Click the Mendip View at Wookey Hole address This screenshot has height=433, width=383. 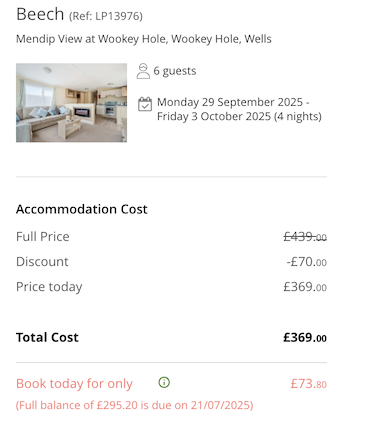[x=144, y=39]
